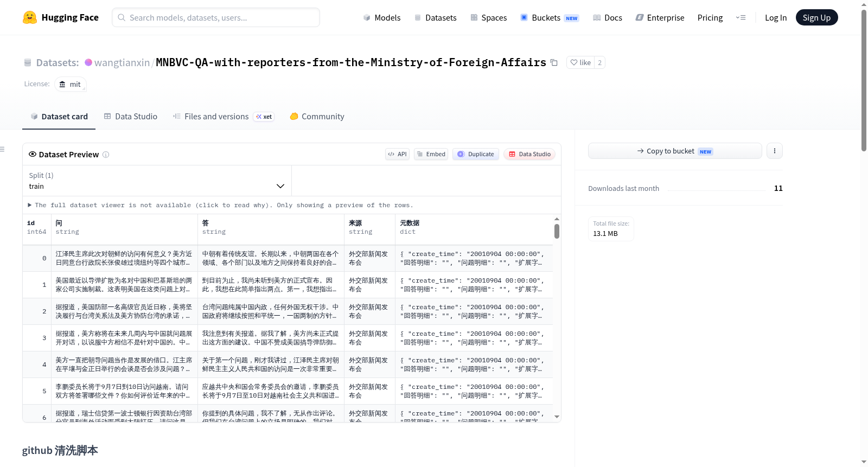Open the Spaces navigation item

coord(488,18)
